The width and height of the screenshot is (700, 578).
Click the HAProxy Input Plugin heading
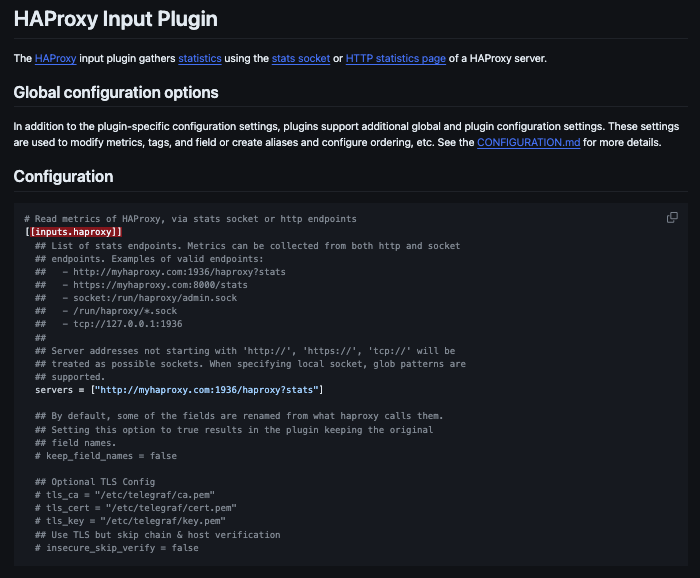click(x=116, y=19)
